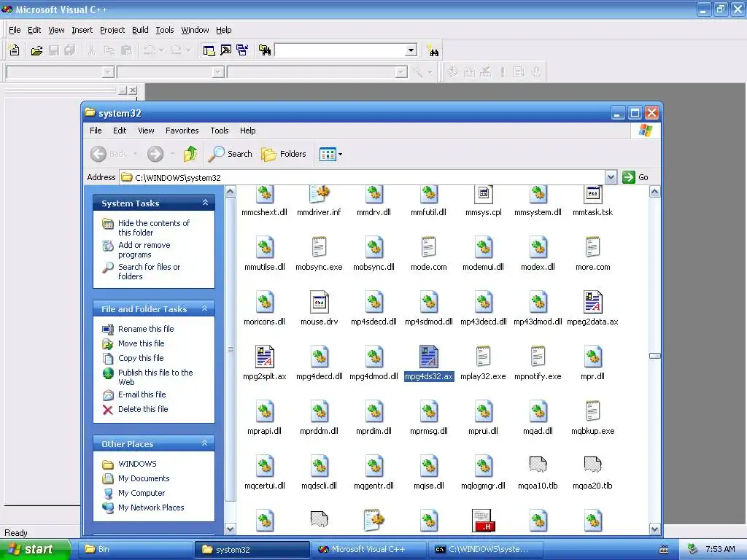Click Move this file link
This screenshot has height=560, width=747.
tap(141, 343)
